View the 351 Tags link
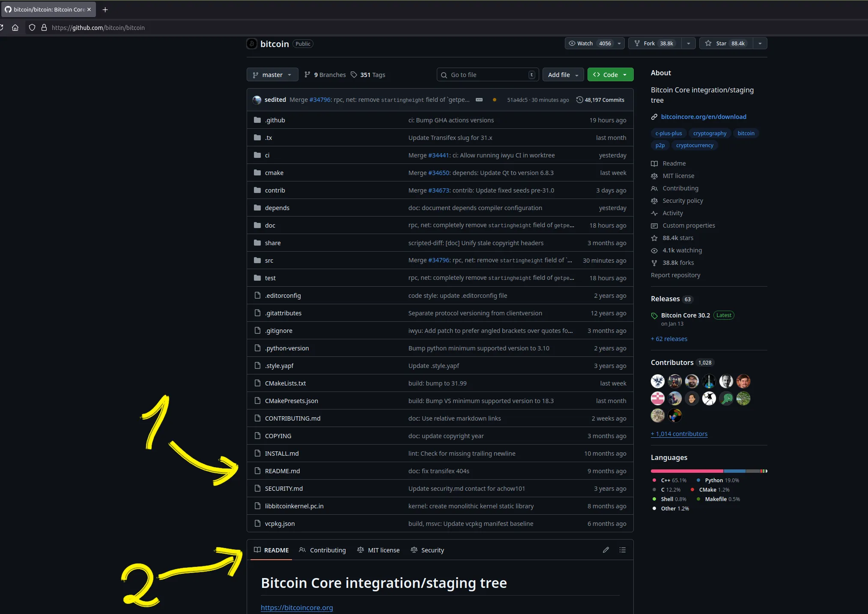Screen dimensions: 868x614 368,75
